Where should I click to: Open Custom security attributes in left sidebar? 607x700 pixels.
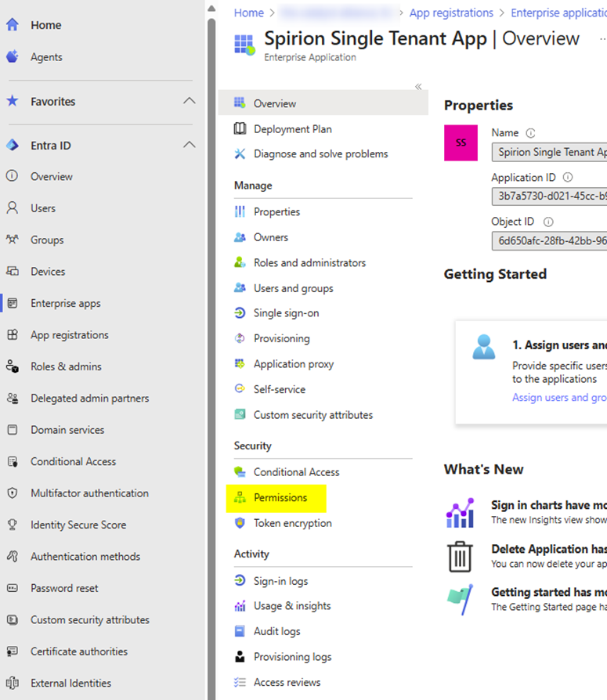(x=90, y=619)
